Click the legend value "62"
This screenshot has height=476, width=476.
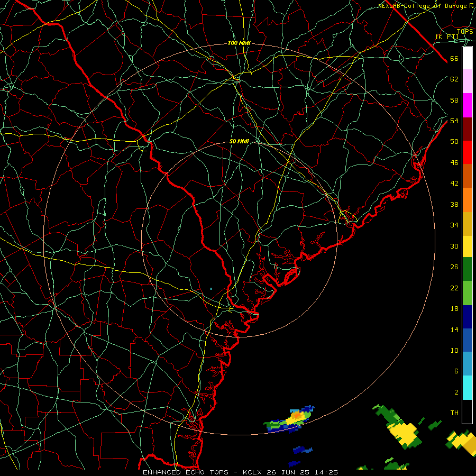click(x=454, y=79)
